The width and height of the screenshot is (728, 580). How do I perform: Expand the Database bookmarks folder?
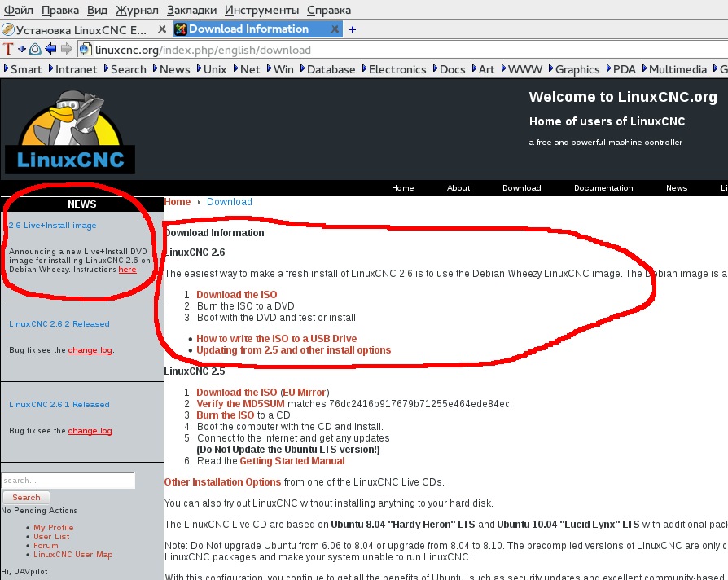(x=328, y=69)
